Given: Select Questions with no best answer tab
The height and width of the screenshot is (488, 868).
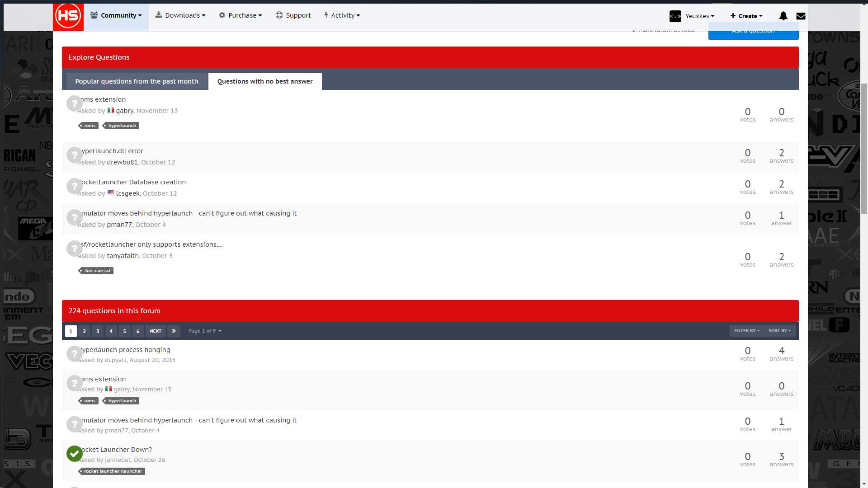Looking at the screenshot, I should tap(265, 81).
